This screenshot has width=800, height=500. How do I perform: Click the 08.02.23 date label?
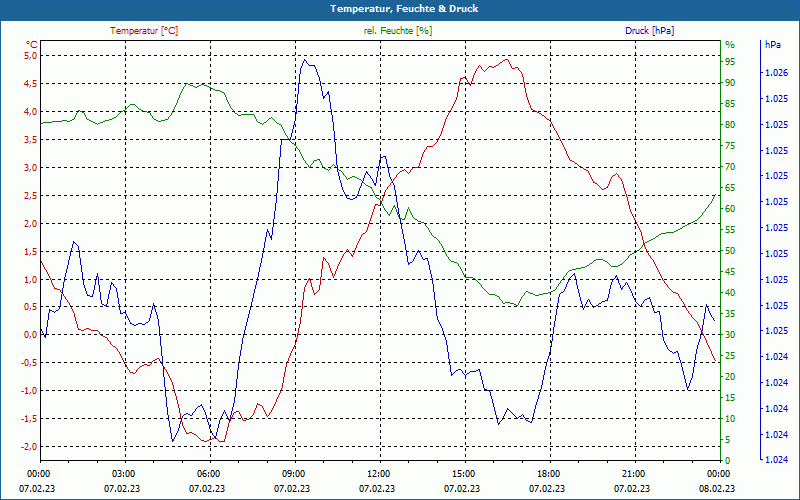[717, 489]
